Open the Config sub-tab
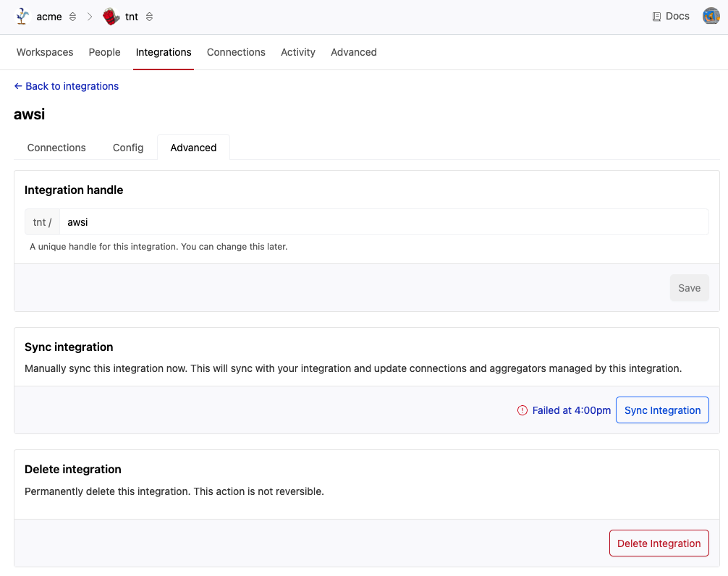Screen dimensions: 728x576 click(x=128, y=148)
